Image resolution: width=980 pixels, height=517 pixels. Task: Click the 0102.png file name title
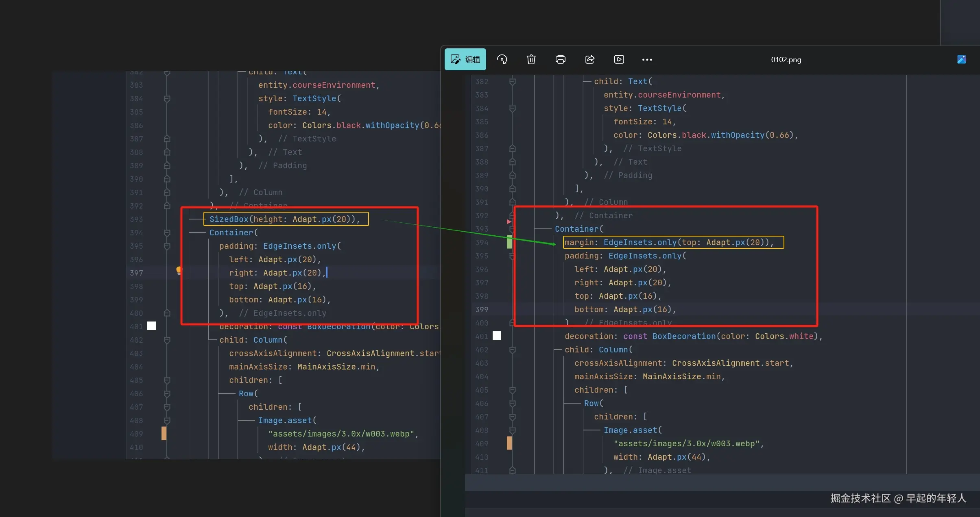click(x=786, y=60)
